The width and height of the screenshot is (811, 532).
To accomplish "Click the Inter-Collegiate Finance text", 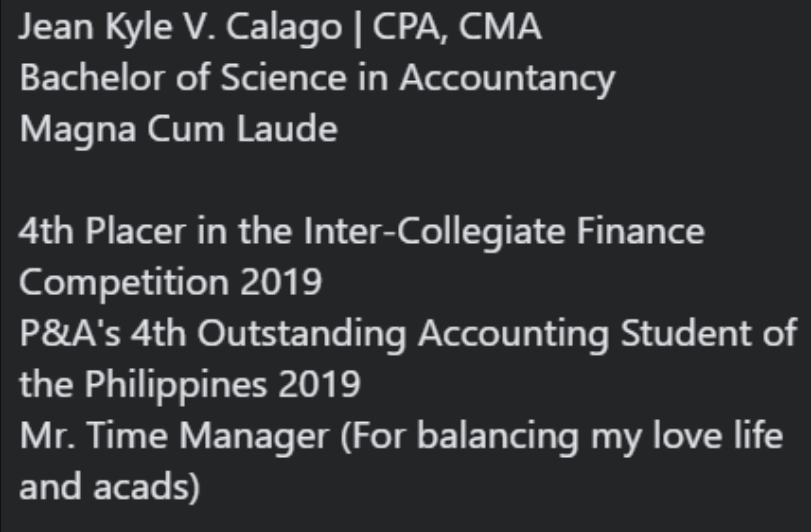I will click(504, 232).
